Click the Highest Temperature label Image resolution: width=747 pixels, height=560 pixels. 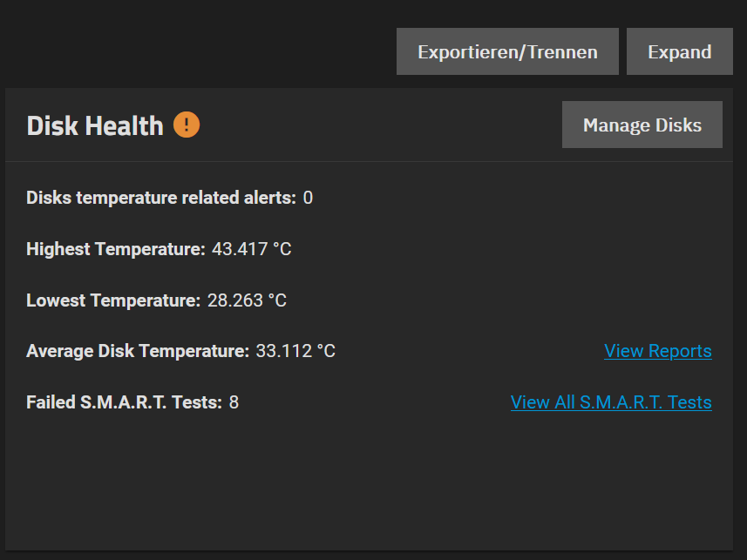click(116, 249)
